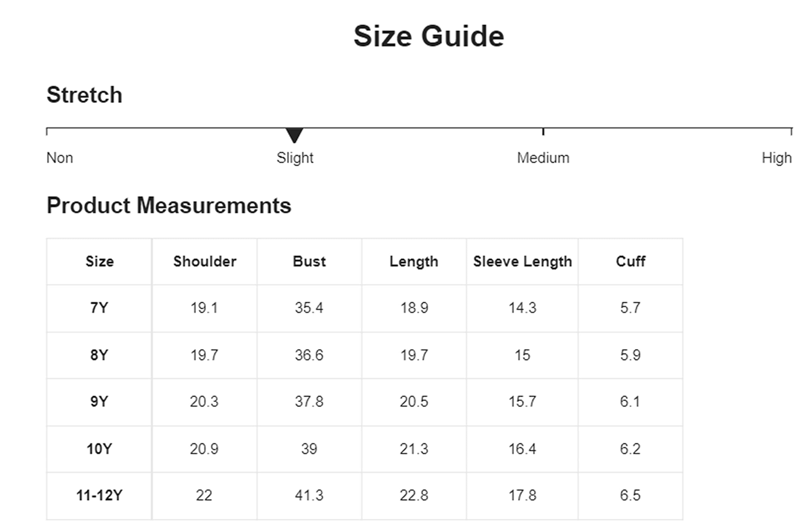Click the Slight stretch label

(294, 158)
